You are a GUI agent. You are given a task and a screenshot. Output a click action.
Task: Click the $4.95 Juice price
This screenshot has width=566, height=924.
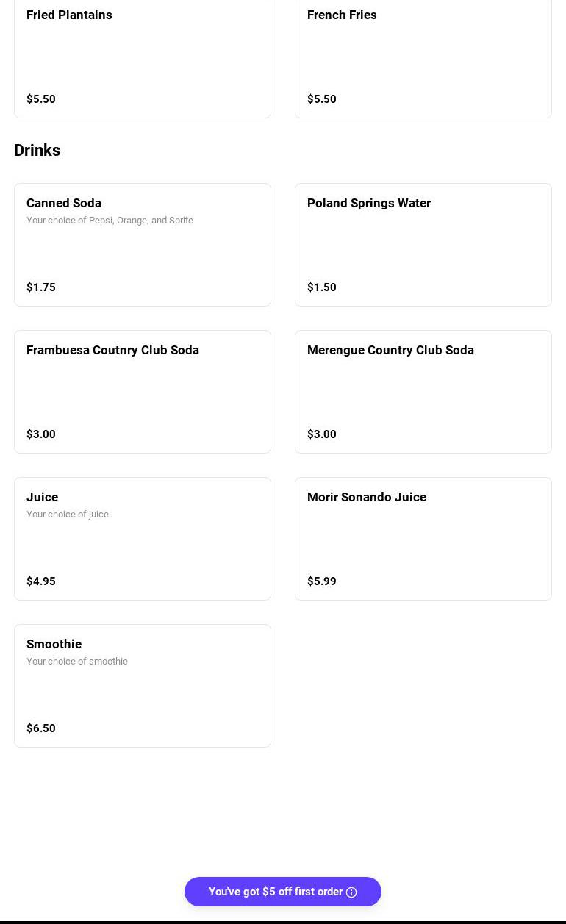tap(41, 581)
